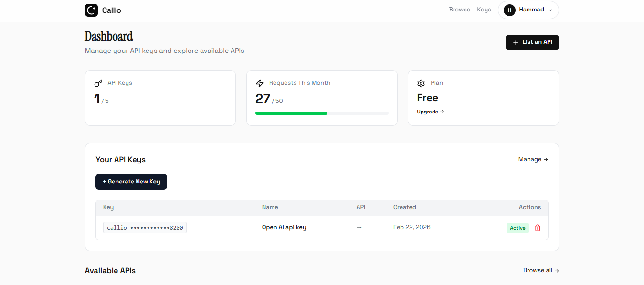Delete the API key using the trash icon

538,228
